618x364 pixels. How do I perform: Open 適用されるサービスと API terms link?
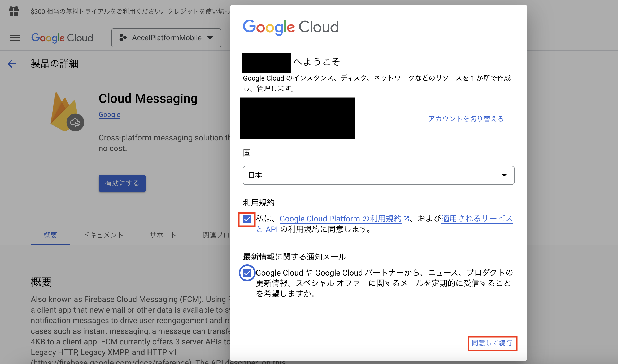pos(477,219)
